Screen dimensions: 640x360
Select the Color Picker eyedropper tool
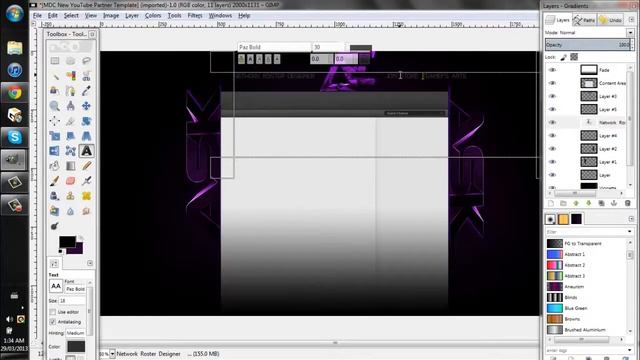[x=86, y=91]
